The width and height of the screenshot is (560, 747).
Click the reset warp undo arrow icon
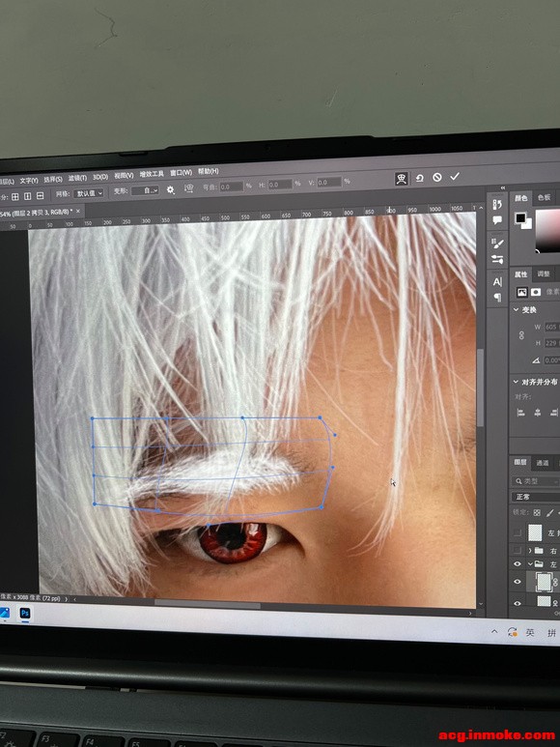point(420,178)
